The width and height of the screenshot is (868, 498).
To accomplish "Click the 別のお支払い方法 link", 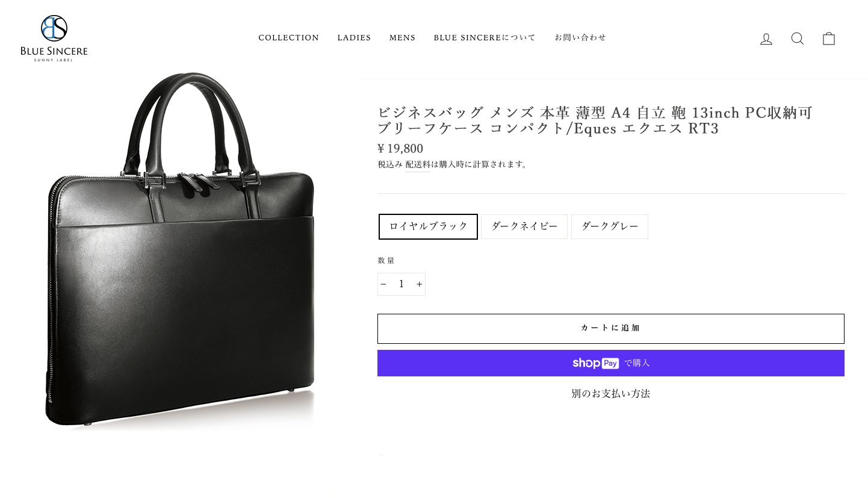I will click(611, 394).
